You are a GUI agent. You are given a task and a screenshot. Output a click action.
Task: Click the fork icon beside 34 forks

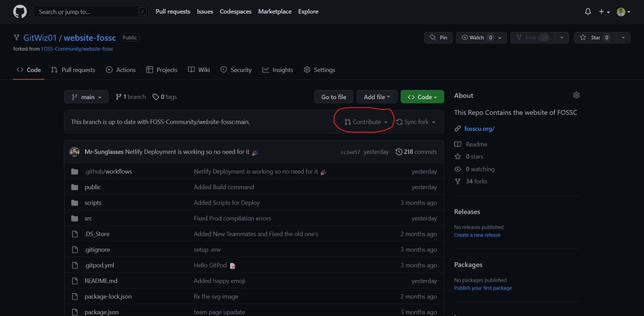(458, 181)
